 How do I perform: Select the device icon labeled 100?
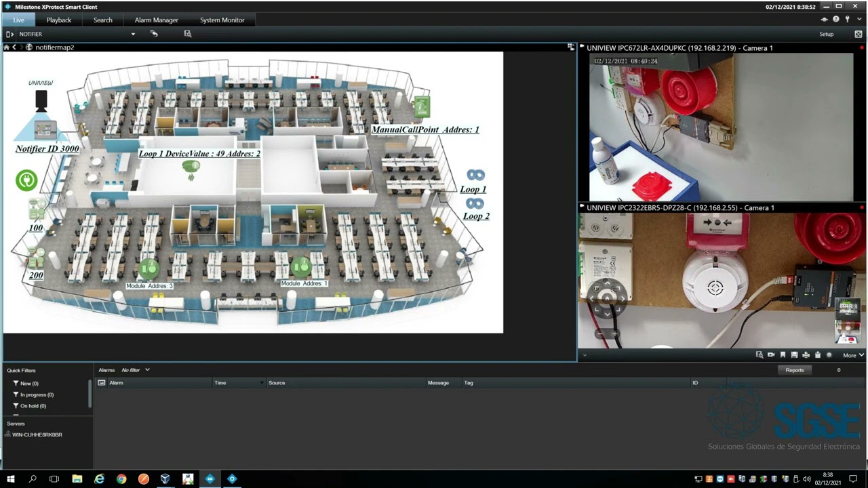[x=37, y=209]
